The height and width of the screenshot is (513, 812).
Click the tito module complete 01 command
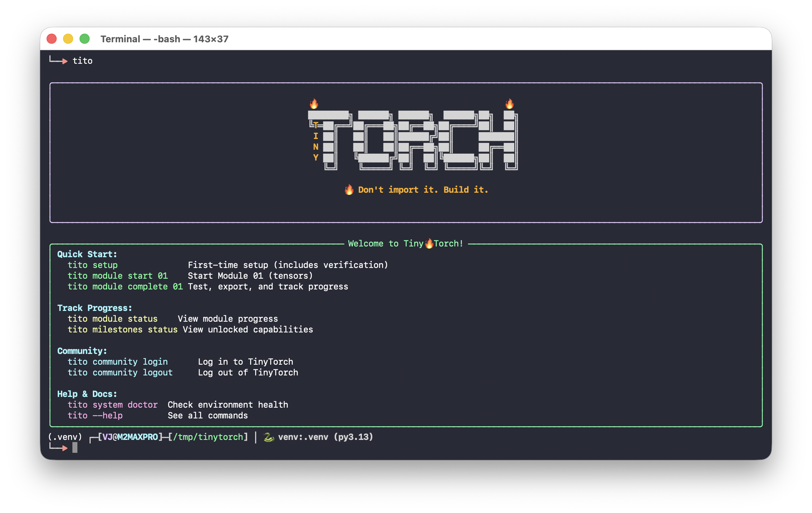pos(125,286)
